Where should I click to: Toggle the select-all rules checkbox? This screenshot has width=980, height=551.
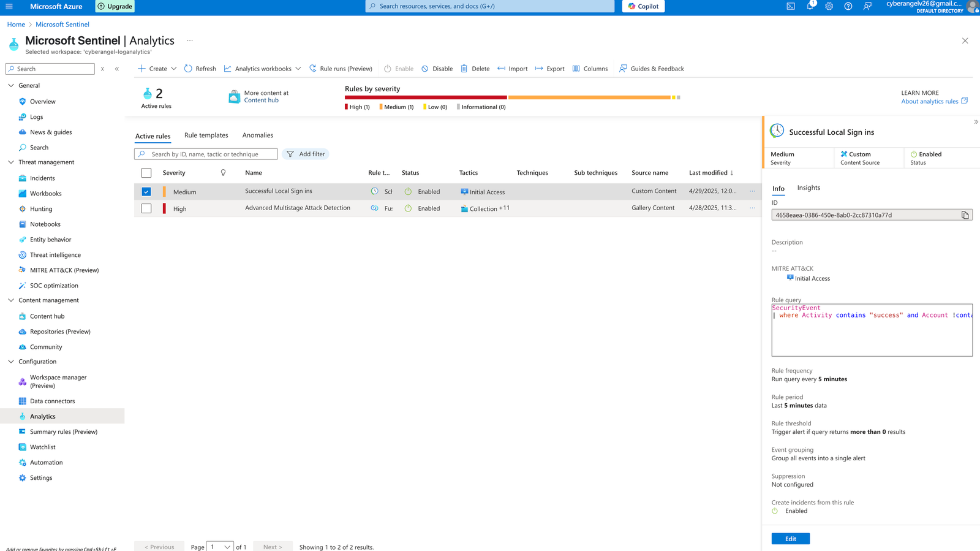tap(146, 173)
